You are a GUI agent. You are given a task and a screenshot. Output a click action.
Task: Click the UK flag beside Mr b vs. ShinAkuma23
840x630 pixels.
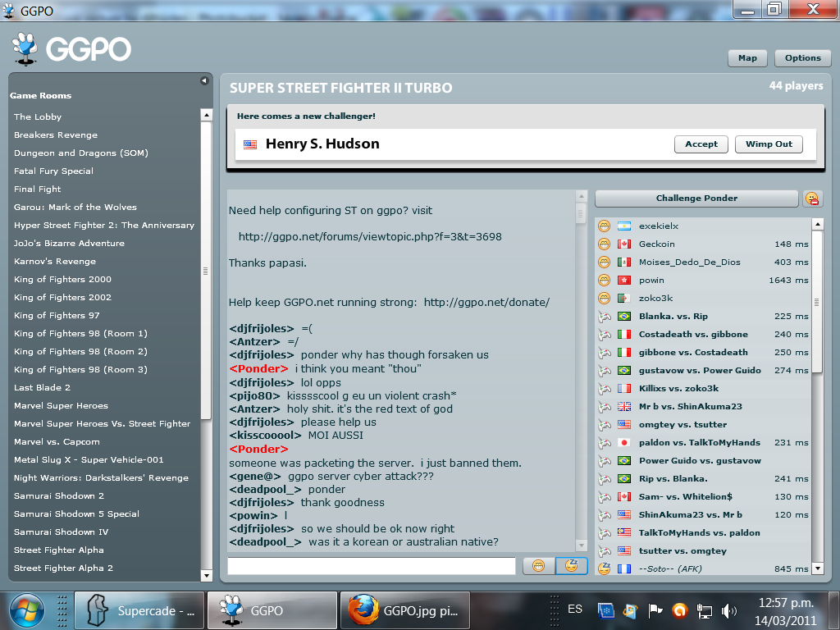coord(624,407)
